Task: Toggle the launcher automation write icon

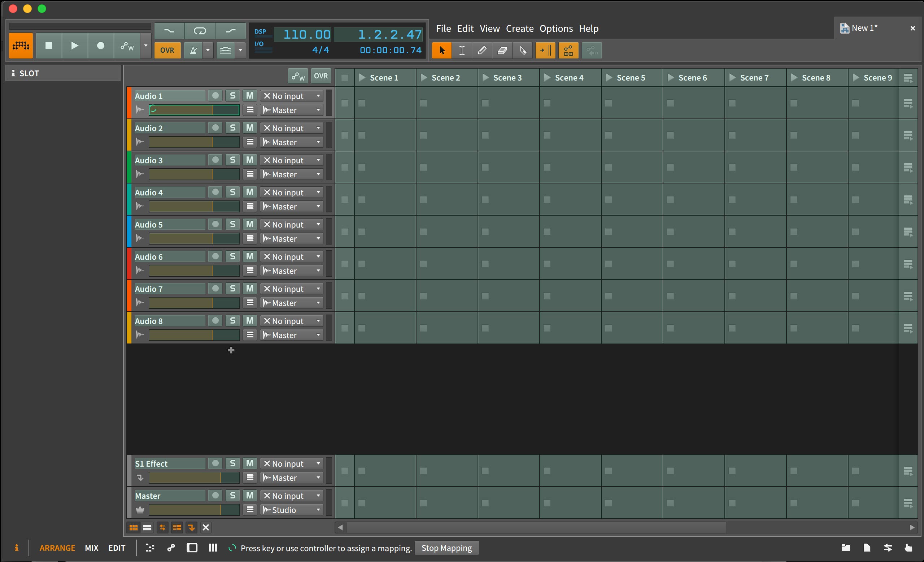Action: pos(298,76)
